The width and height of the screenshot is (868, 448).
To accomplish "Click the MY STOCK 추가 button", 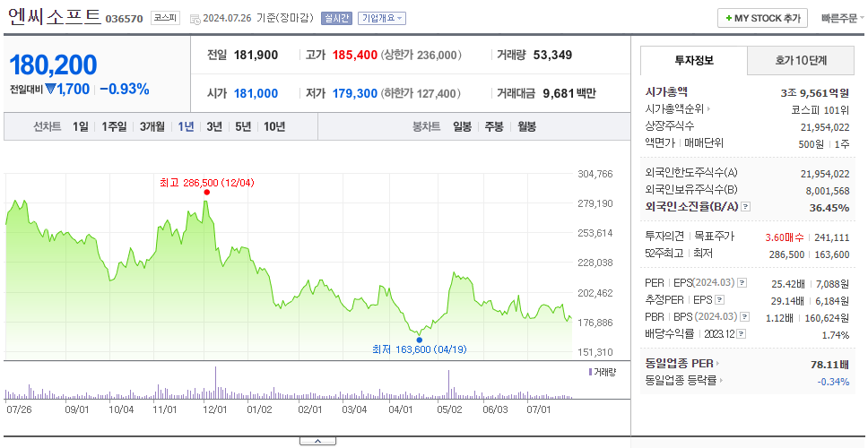I will click(x=763, y=18).
